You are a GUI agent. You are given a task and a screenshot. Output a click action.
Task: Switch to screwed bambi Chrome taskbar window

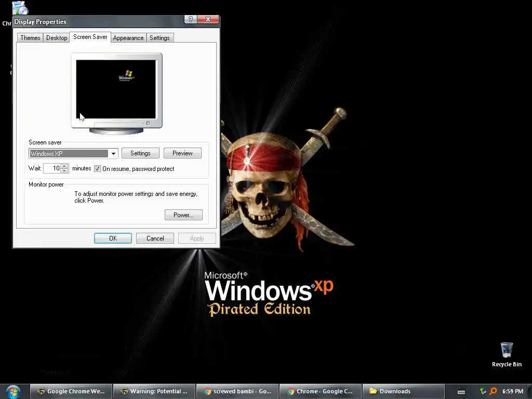(237, 391)
